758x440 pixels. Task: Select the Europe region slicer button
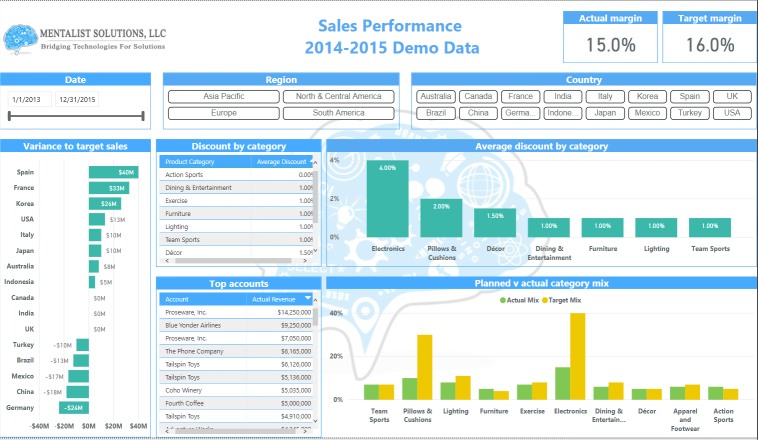(223, 114)
